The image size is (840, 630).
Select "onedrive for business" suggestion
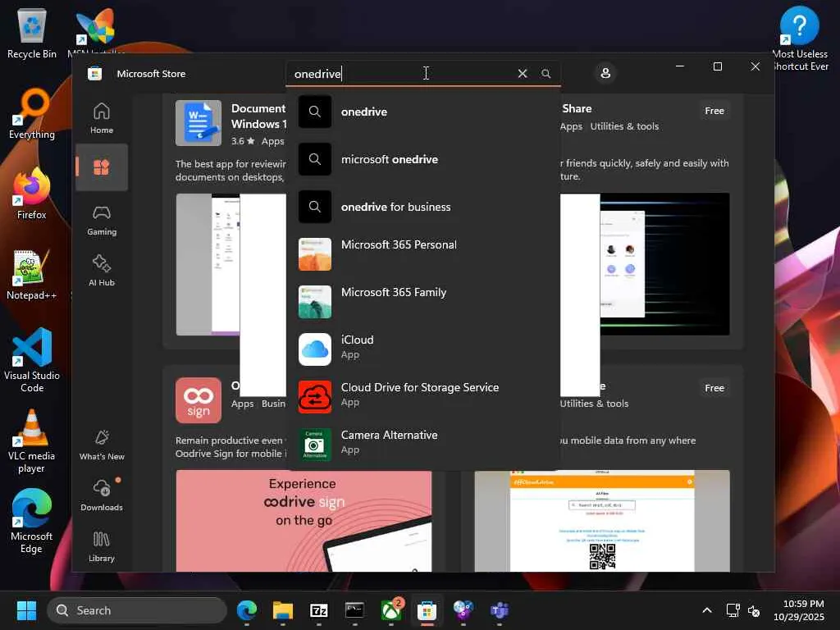[423, 207]
